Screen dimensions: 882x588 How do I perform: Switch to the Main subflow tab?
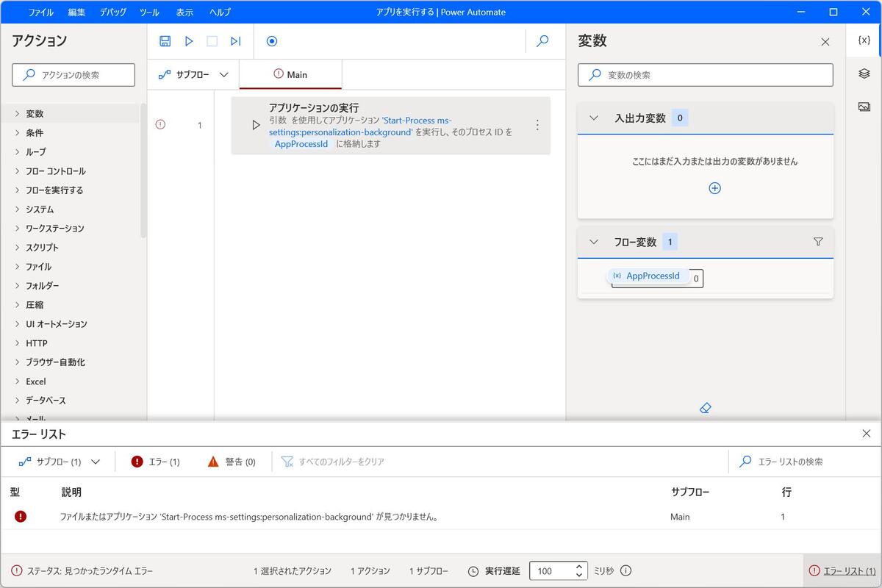click(x=290, y=74)
